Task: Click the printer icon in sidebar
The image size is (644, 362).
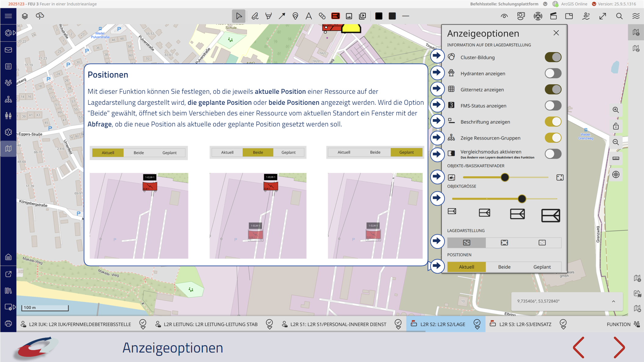Action: point(8,324)
